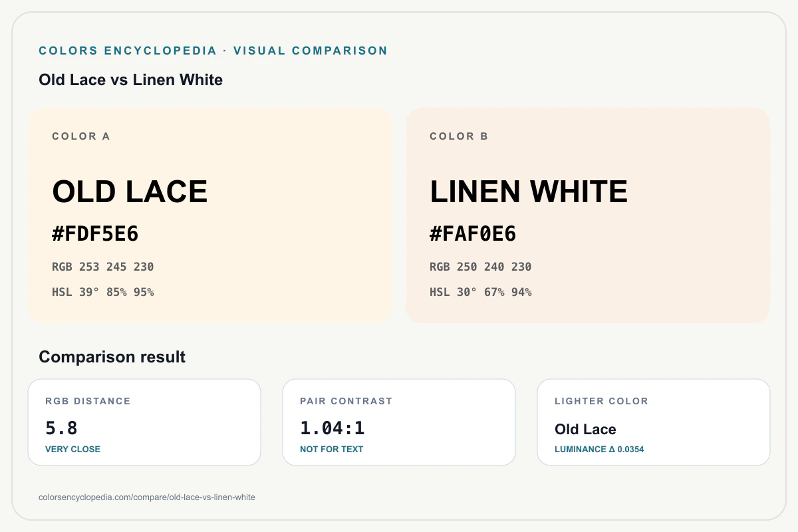This screenshot has width=798, height=532.
Task: Click the LUMINANCE Δ 0.0354 label
Action: pyautogui.click(x=599, y=449)
